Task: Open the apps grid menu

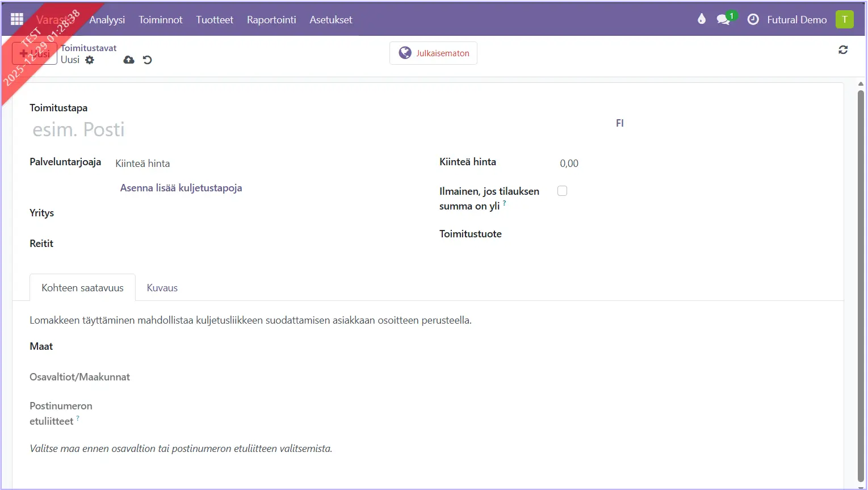Action: pos(17,19)
